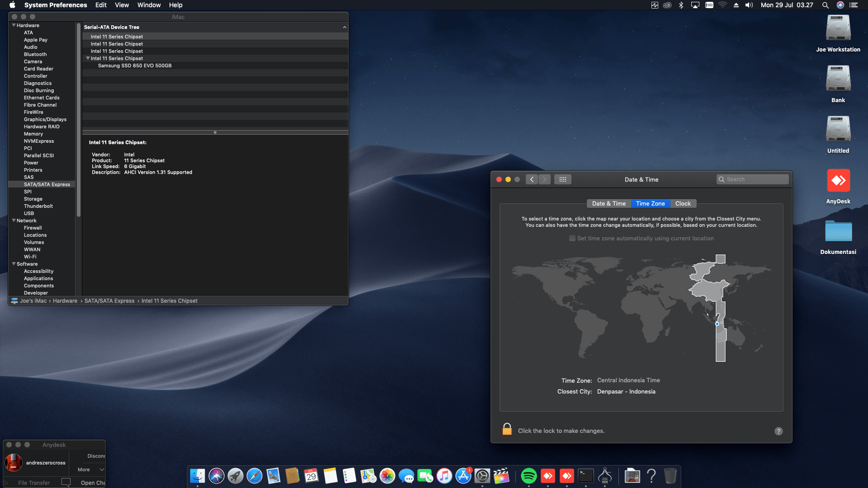Open Finder from the Dock
The height and width of the screenshot is (488, 868).
(198, 476)
